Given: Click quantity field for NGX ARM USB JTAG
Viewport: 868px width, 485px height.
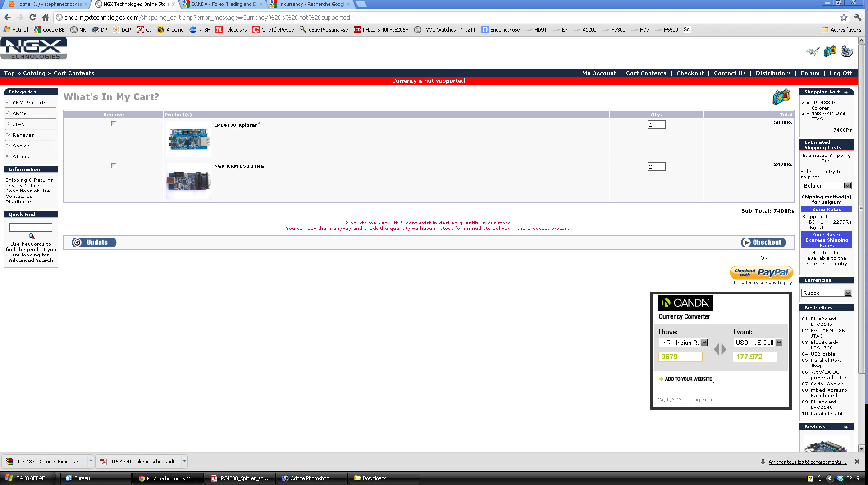Looking at the screenshot, I should click(656, 167).
